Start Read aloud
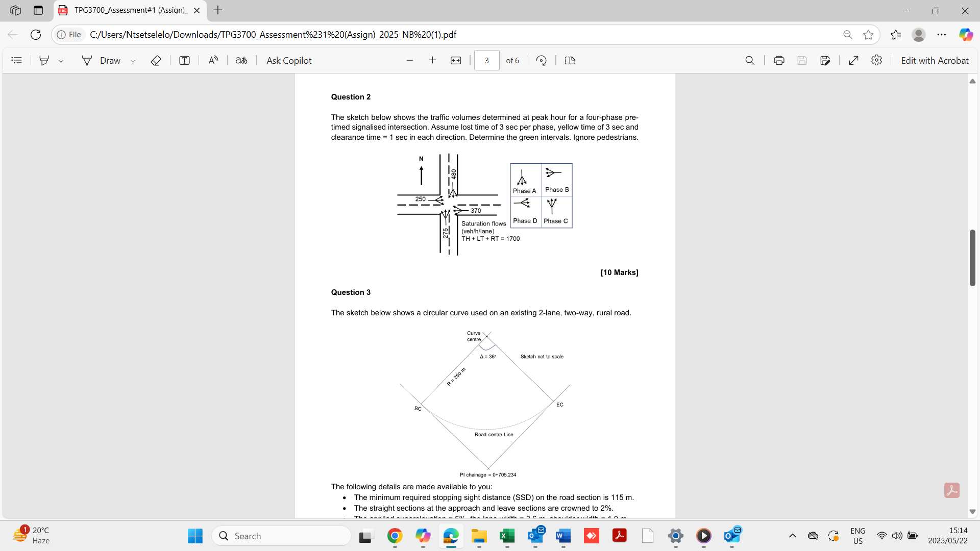Viewport: 980px width, 551px height. click(x=214, y=60)
